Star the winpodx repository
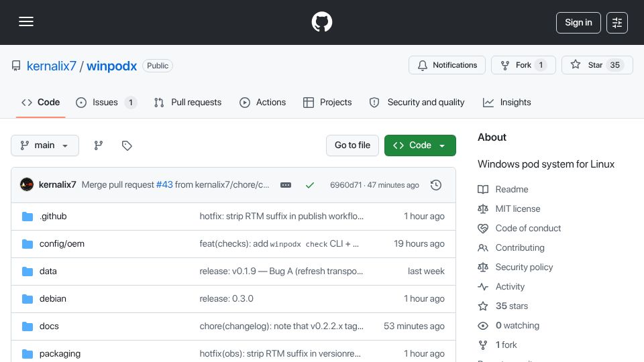 (x=597, y=65)
